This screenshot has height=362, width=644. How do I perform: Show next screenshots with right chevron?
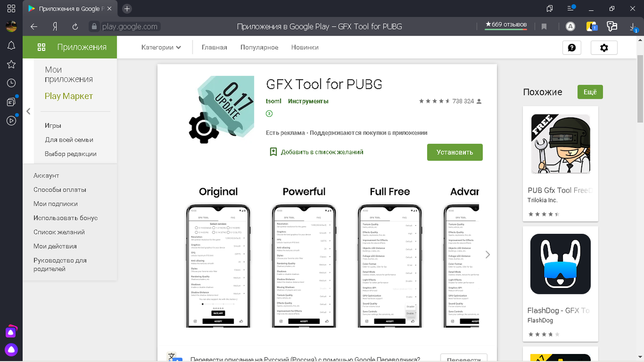487,254
